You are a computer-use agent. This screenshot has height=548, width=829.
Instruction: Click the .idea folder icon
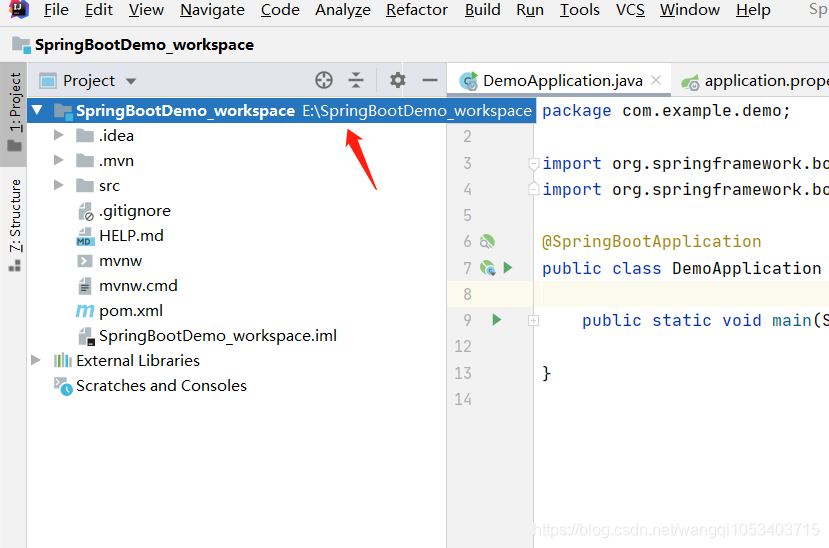tap(85, 136)
